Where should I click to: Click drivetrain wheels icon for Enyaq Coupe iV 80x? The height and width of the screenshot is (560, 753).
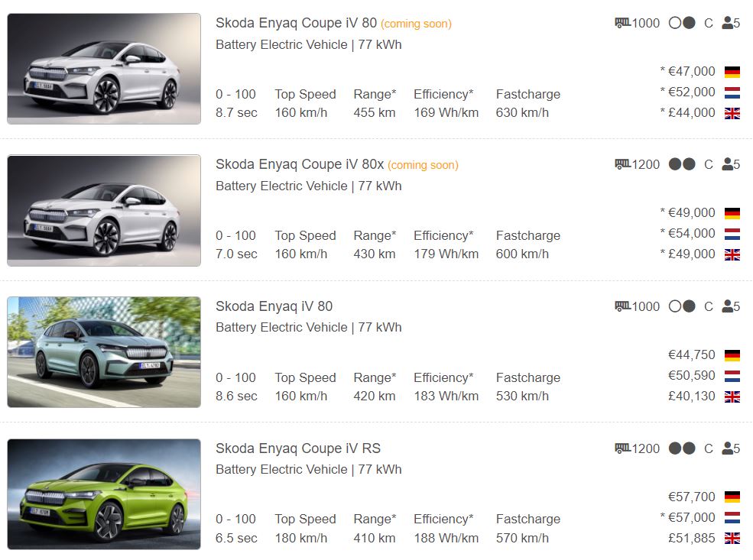(682, 164)
